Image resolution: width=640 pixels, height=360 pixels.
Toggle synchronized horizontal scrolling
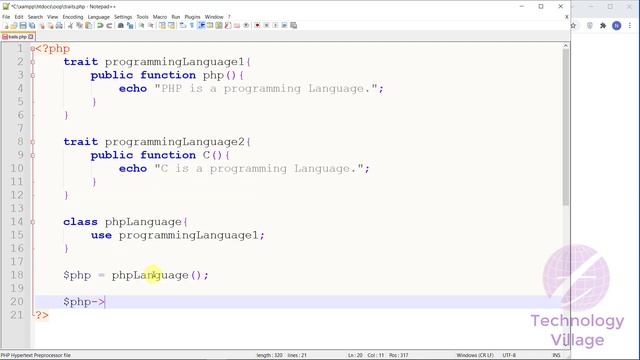(172, 25)
